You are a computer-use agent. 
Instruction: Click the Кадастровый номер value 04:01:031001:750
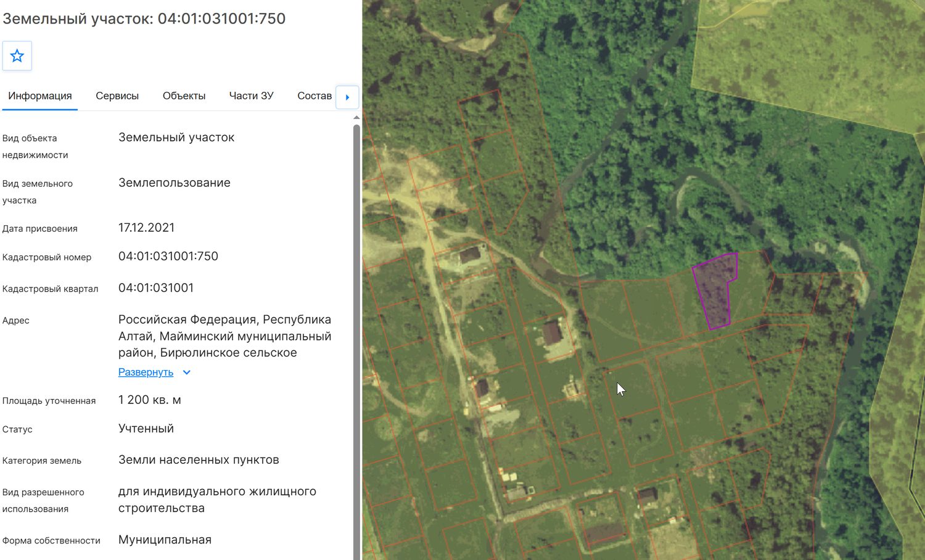tap(168, 257)
